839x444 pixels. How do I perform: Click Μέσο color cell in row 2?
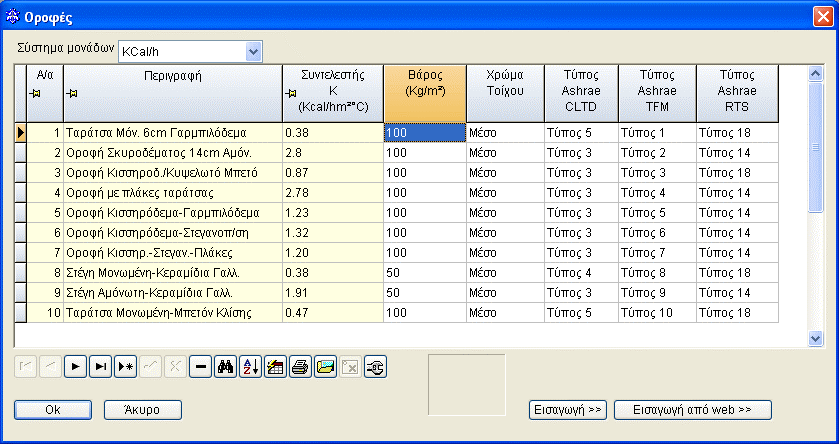click(505, 153)
